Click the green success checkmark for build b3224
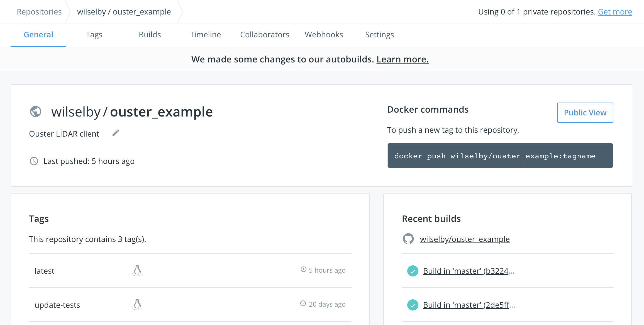 coord(413,271)
